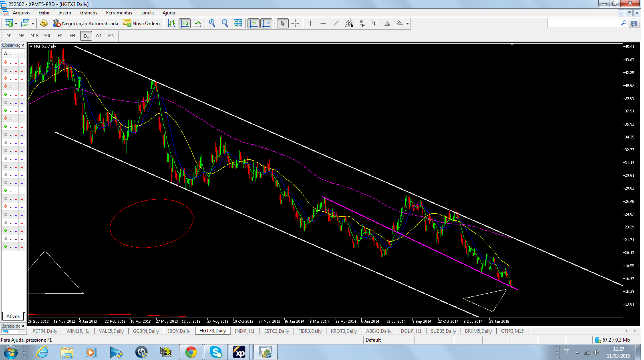644x360 pixels.
Task: Expand the profiles dropdown arrow
Action: [x=33, y=24]
